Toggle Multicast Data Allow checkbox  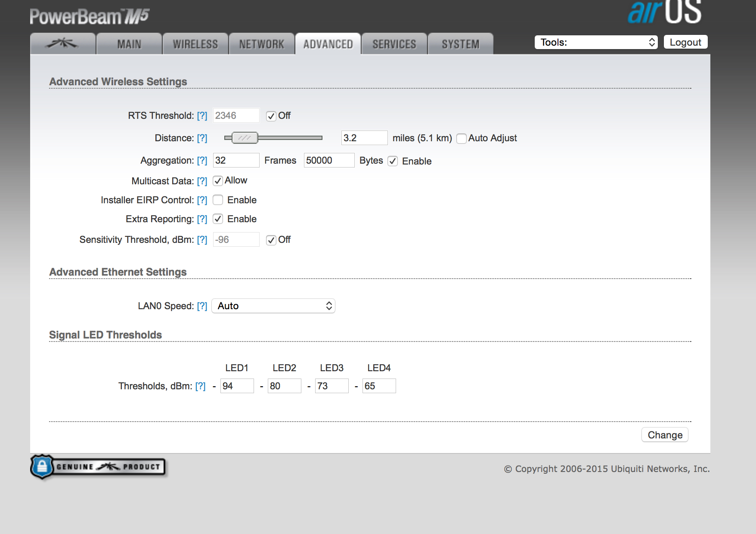pos(218,180)
